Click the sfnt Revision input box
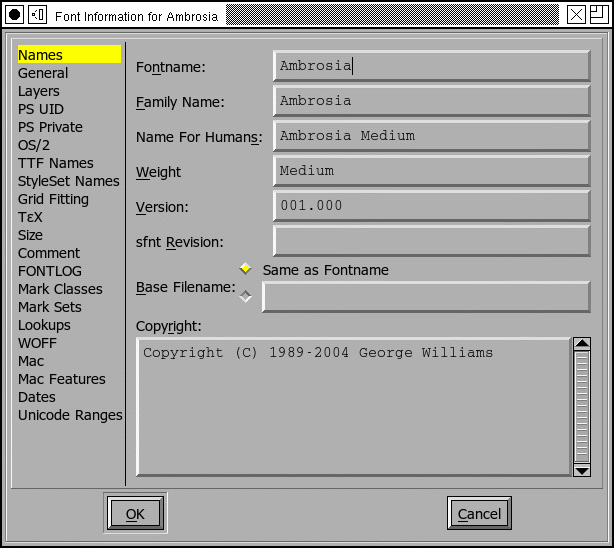 (431, 241)
